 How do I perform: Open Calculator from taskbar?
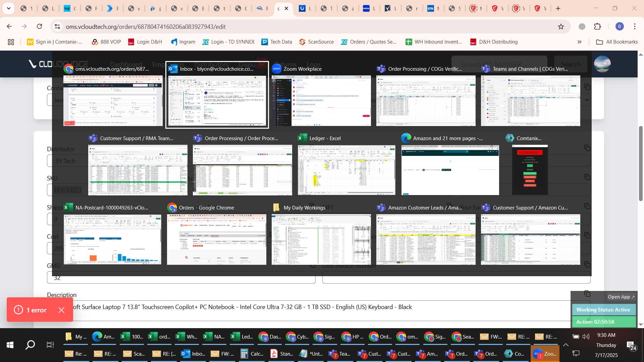point(252,354)
